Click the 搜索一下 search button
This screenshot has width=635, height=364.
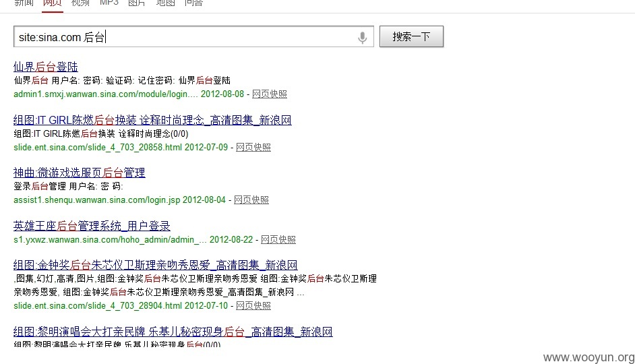(411, 36)
